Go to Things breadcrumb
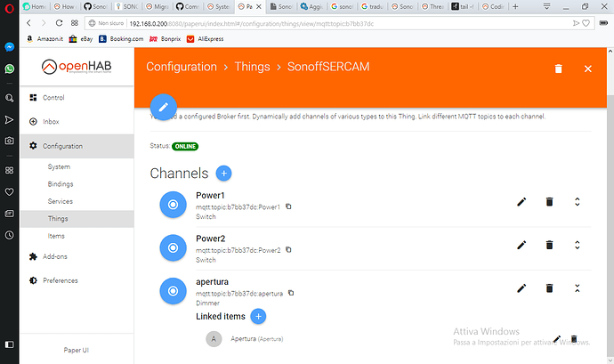 pos(252,67)
